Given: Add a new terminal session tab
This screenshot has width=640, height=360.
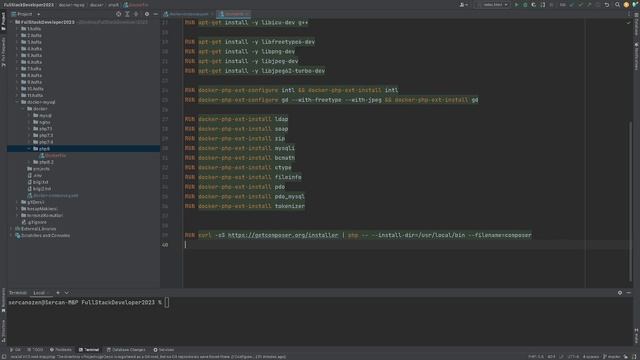Looking at the screenshot, I should 58,293.
